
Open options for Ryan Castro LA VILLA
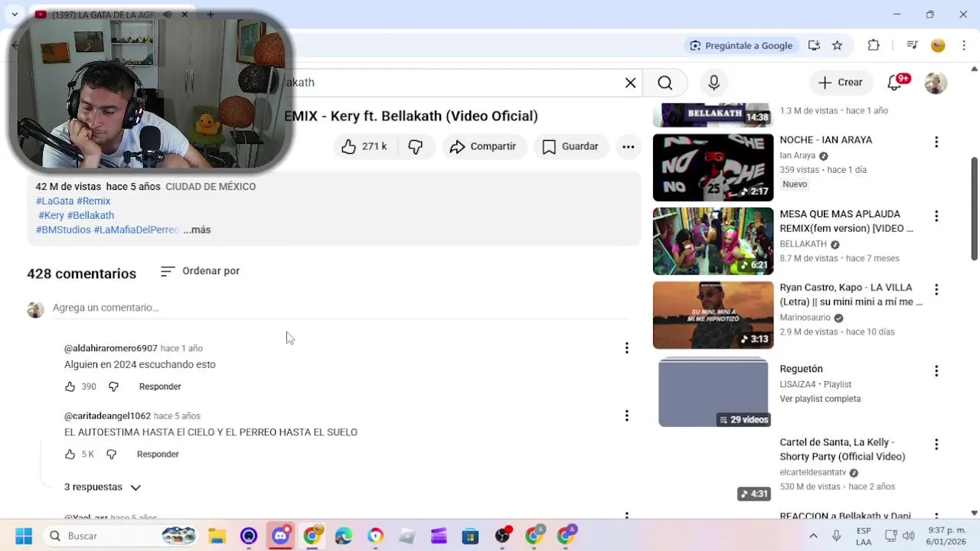click(x=936, y=289)
